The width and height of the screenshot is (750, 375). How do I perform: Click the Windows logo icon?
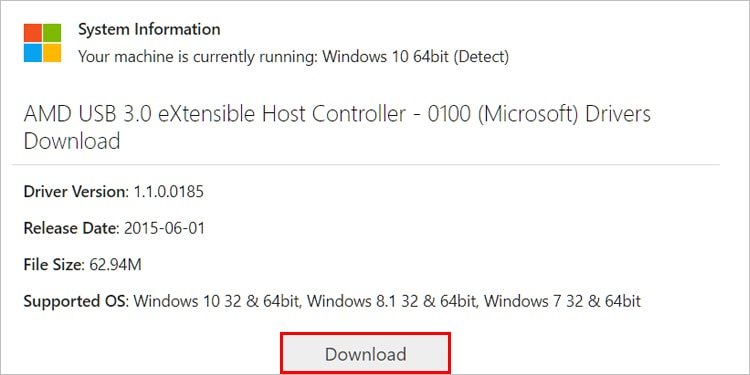43,43
